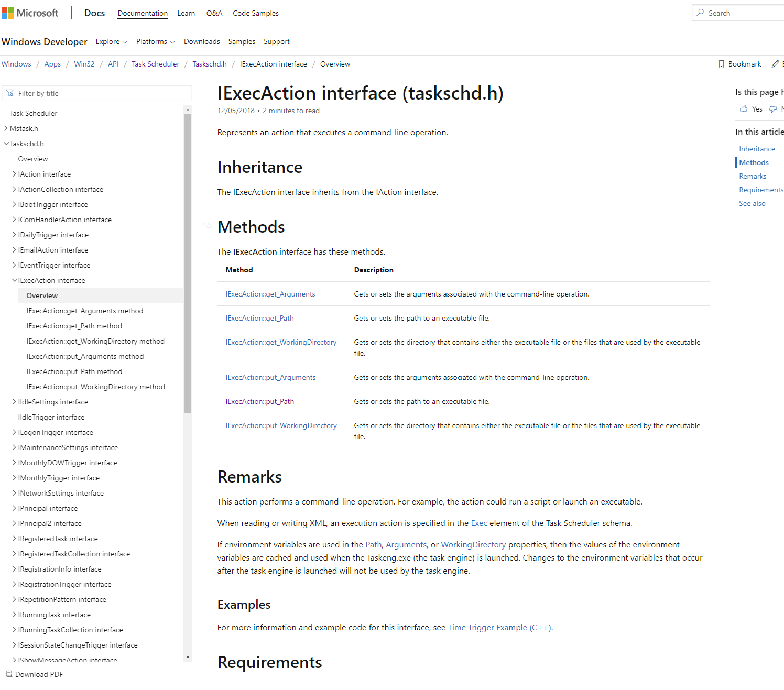Open the Q&A tab
Viewport: 784px width, 690px height.
tap(214, 13)
